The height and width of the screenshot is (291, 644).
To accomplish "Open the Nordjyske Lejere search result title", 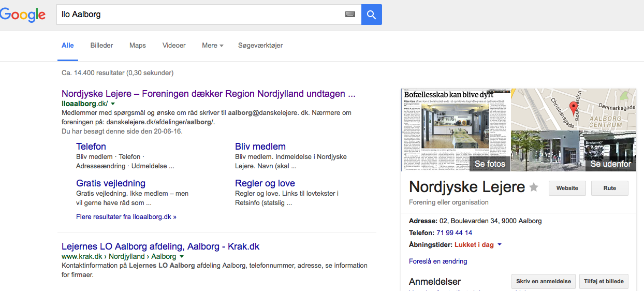I will [x=209, y=94].
